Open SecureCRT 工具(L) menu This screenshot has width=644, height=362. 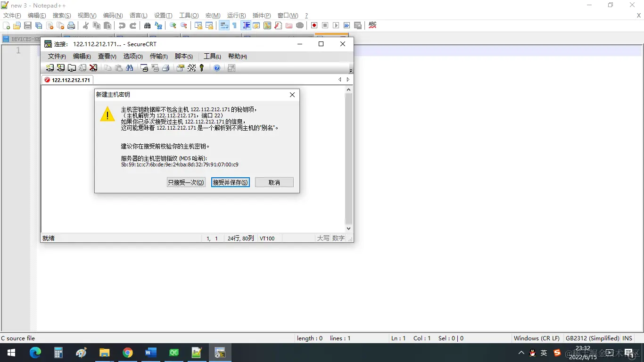213,57
